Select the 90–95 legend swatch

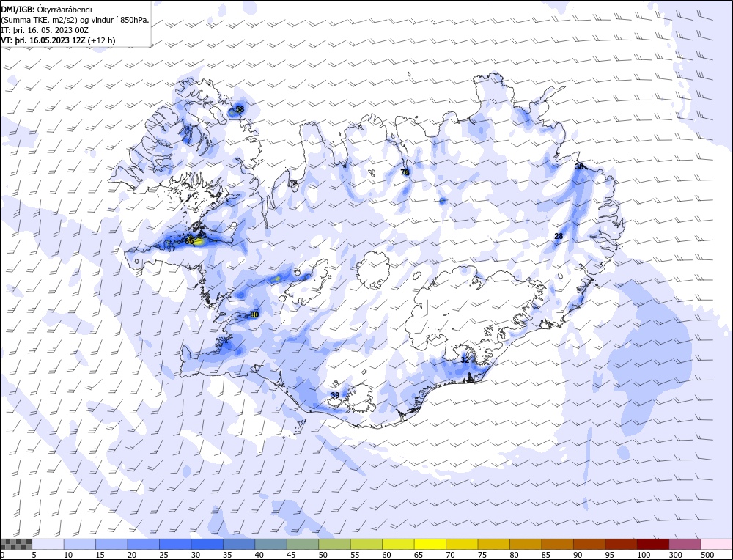click(x=589, y=544)
